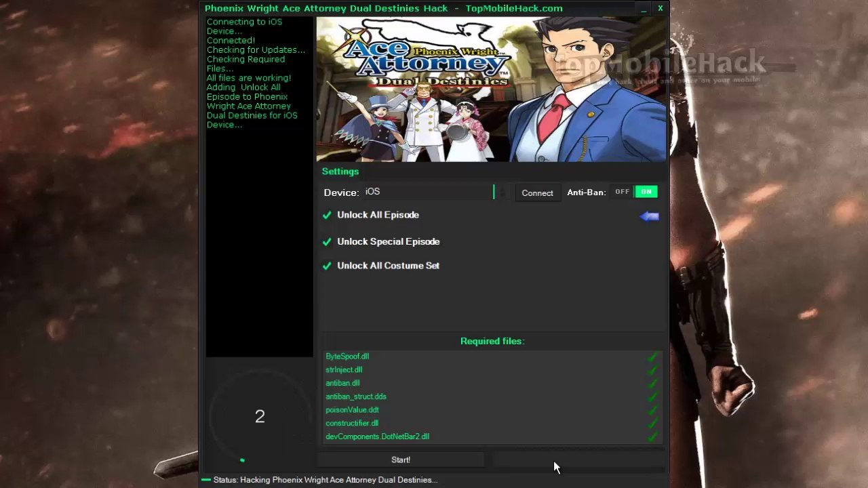This screenshot has height=488, width=868.
Task: Click the Settings section heading
Action: tap(340, 171)
